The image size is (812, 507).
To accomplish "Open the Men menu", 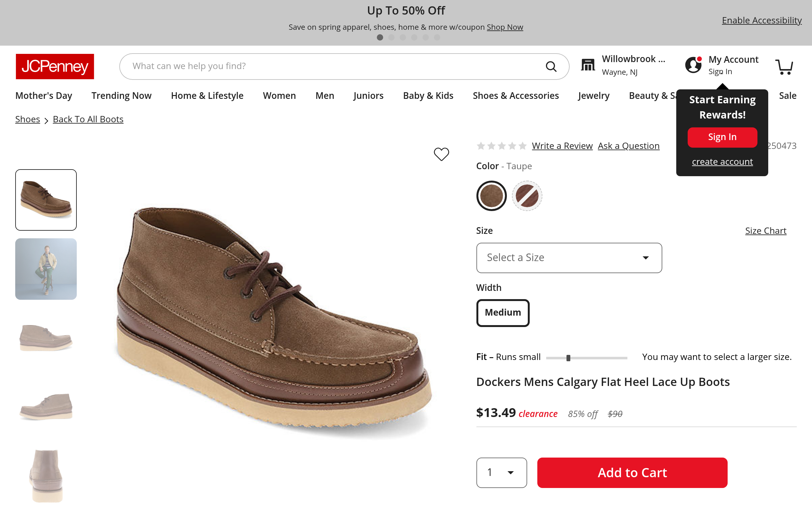I will (x=324, y=96).
